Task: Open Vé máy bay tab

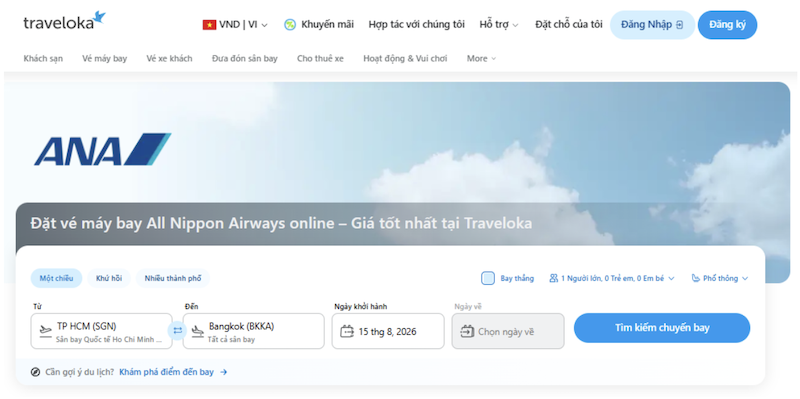Action: pyautogui.click(x=105, y=59)
